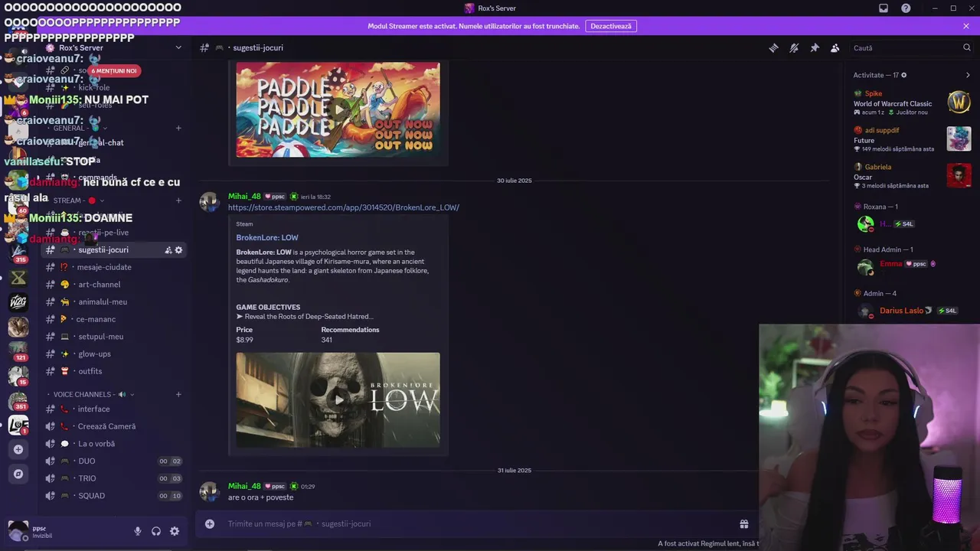The height and width of the screenshot is (551, 980).
Task: Add a server with the plus icon
Action: point(18,449)
